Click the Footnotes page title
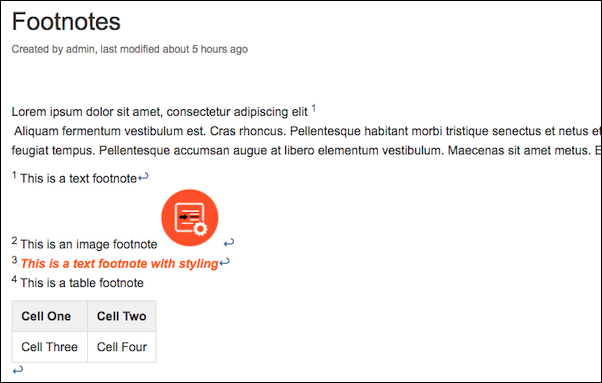602x383 pixels. point(66,21)
